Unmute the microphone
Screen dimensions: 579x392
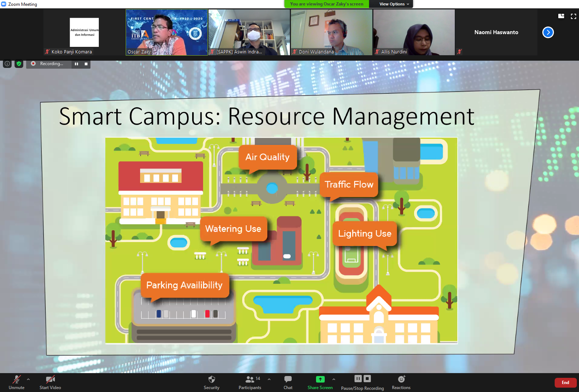[17, 382]
